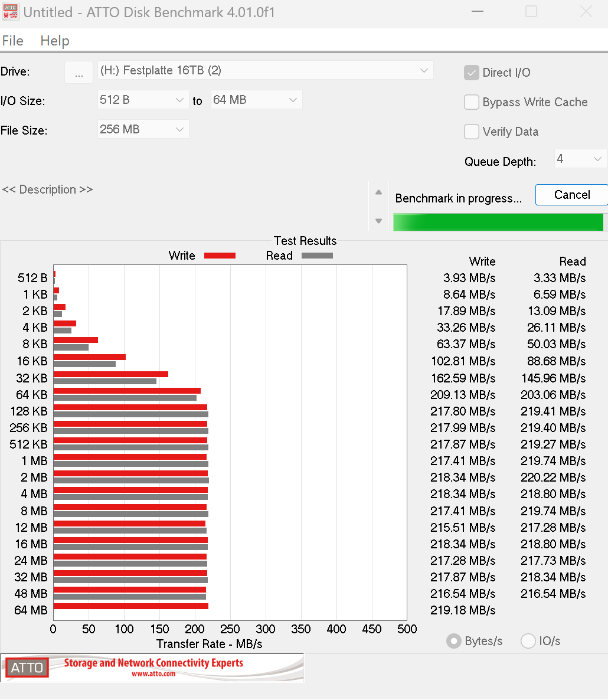Open the Help menu

click(x=54, y=41)
